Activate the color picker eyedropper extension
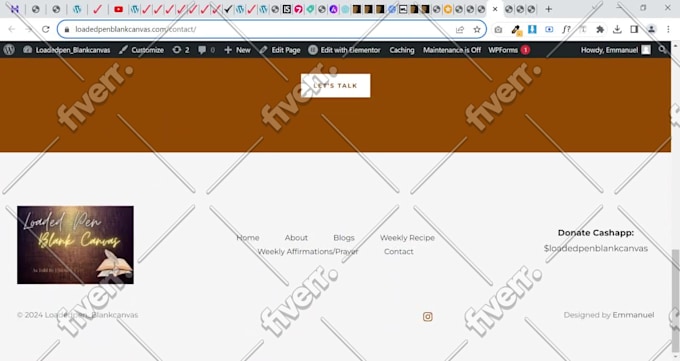Screen dimensions: 680x361 click(516, 30)
